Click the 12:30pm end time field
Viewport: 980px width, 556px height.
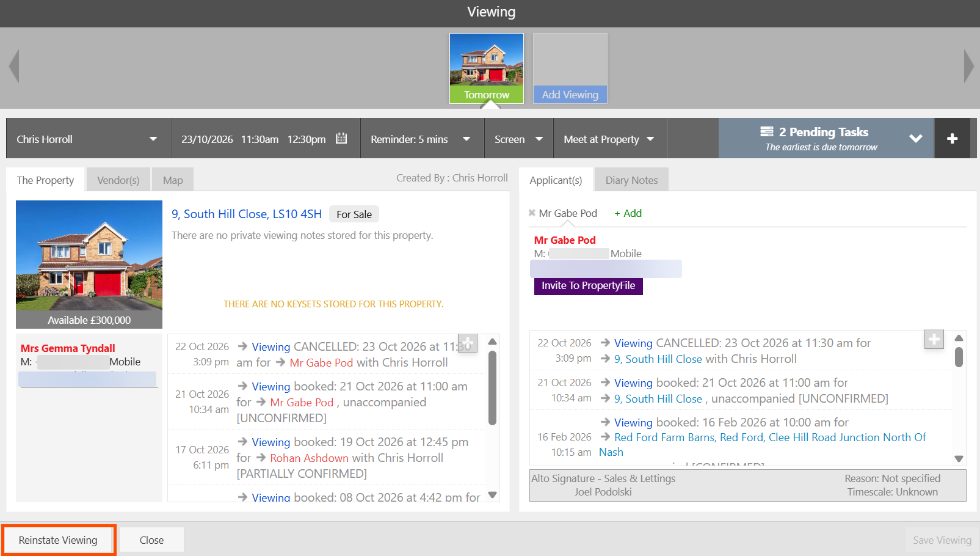click(307, 139)
